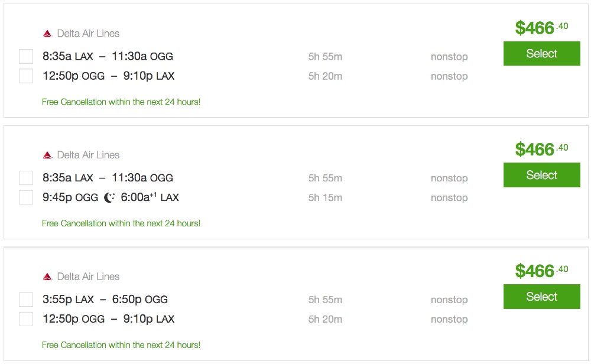Tick the 9:45p OGG overnight flight checkbox
Image resolution: width=591 pixels, height=364 pixels.
coord(26,197)
